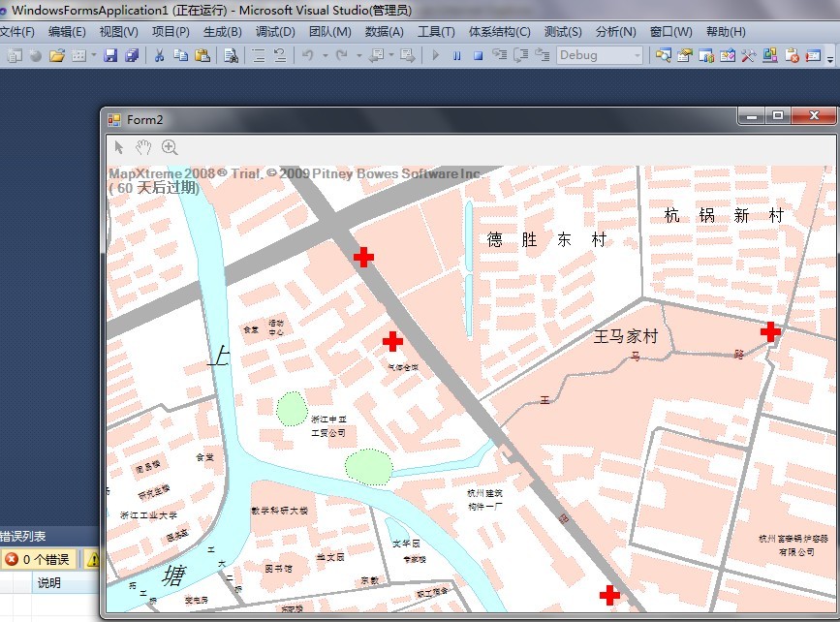Toggle the warnings filter in error list
This screenshot has height=622, width=840.
(93, 559)
